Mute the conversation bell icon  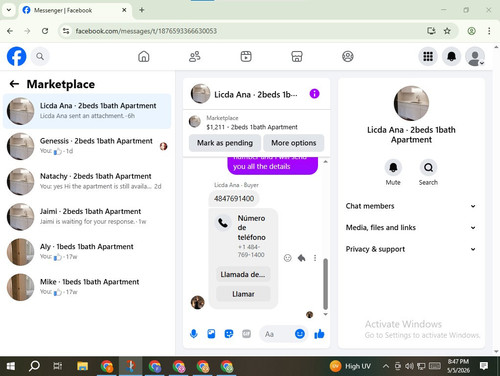[x=393, y=167]
